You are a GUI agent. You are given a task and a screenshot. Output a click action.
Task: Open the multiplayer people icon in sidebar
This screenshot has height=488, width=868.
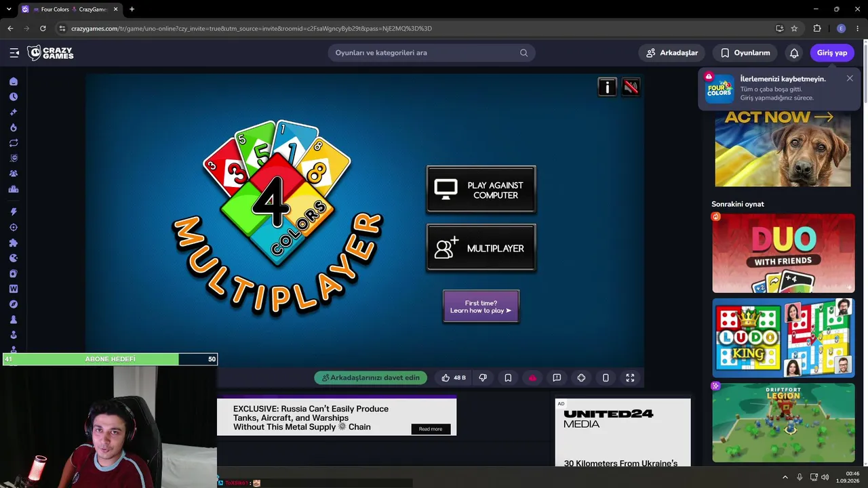pyautogui.click(x=14, y=174)
